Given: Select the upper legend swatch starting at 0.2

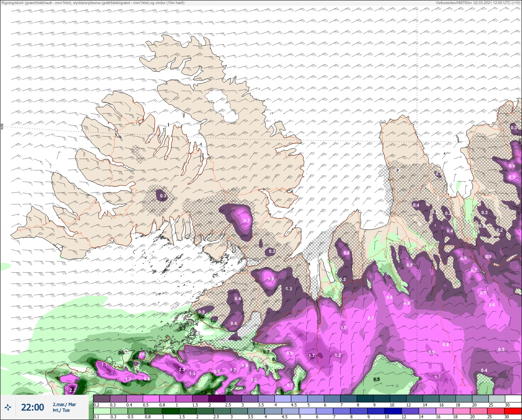Looking at the screenshot, I should tap(102, 398).
